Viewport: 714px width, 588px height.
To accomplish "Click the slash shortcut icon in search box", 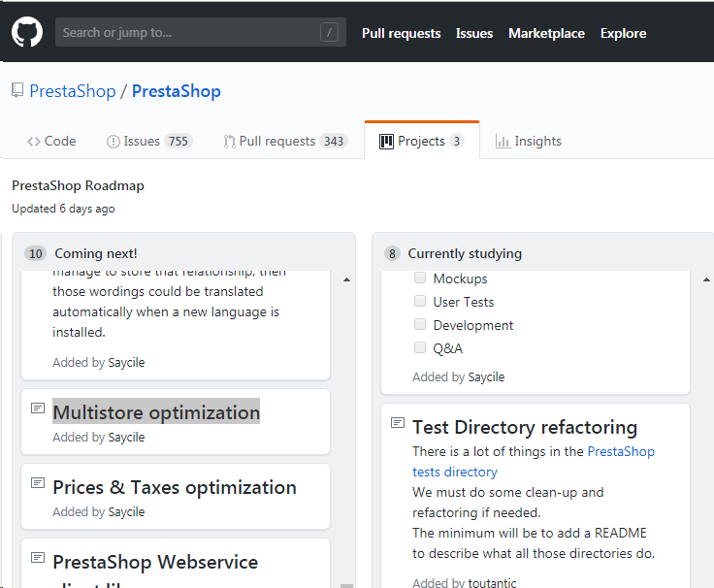I will 330,33.
